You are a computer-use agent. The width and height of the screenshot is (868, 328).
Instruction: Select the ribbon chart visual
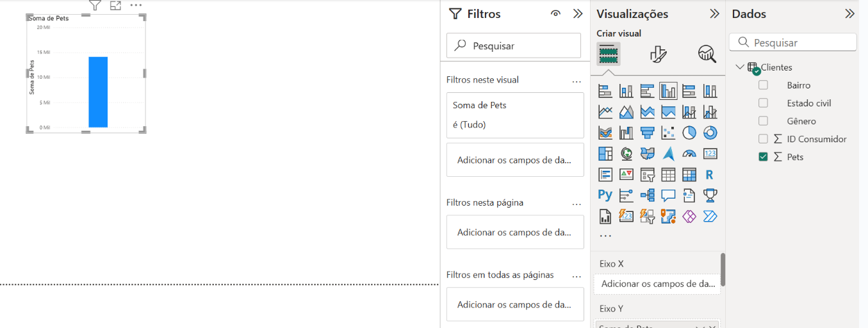coord(605,133)
